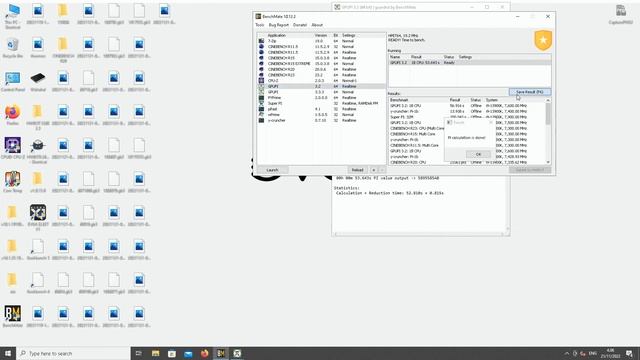Viewport: 640px width, 360px height.
Task: Open Firefox from the taskbar
Action: click(204, 353)
